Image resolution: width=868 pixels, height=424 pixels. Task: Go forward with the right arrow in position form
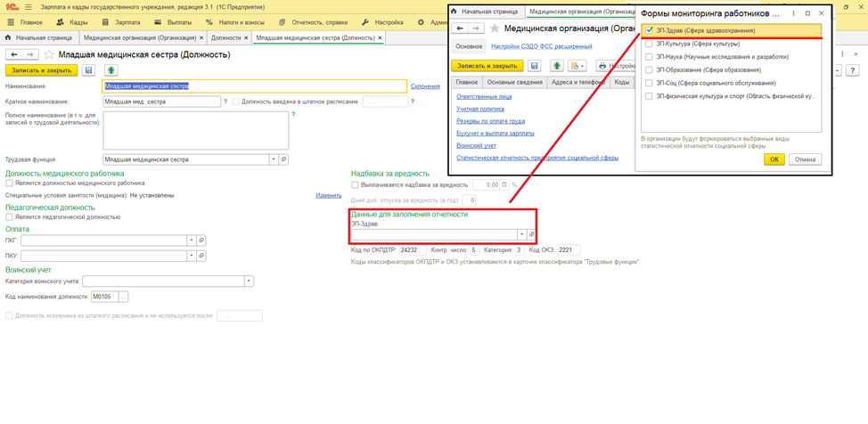pos(30,55)
